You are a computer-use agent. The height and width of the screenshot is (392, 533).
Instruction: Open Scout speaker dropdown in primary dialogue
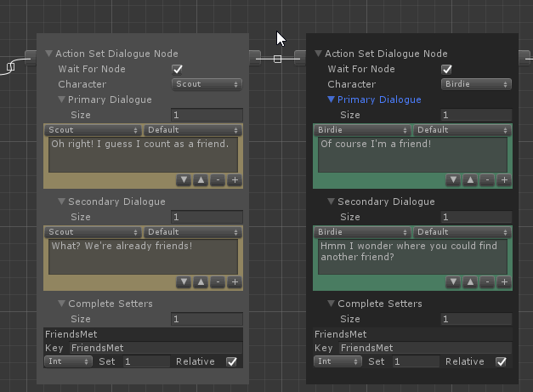pyautogui.click(x=93, y=130)
